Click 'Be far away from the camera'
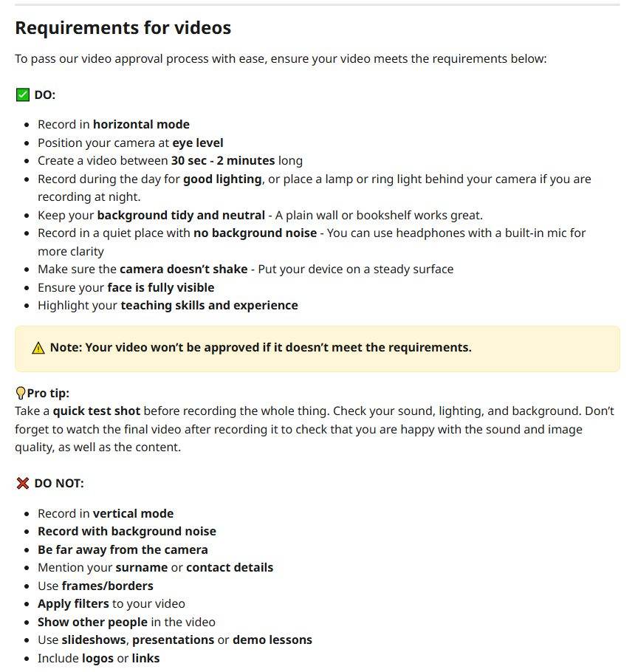 123,550
